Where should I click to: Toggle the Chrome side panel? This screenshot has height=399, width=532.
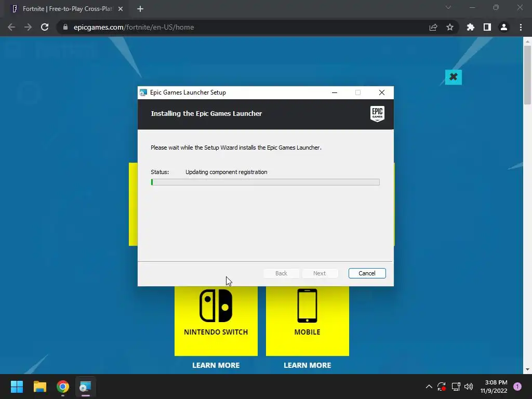[487, 27]
